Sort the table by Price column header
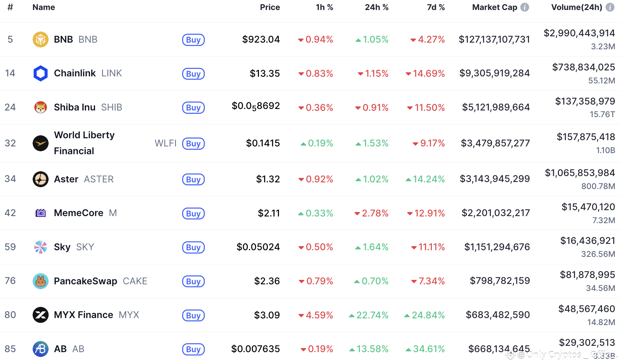The width and height of the screenshot is (621, 364). click(x=270, y=7)
